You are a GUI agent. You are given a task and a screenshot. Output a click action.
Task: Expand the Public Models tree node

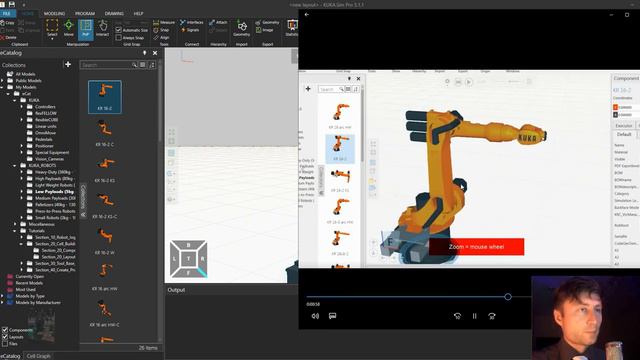2,81
